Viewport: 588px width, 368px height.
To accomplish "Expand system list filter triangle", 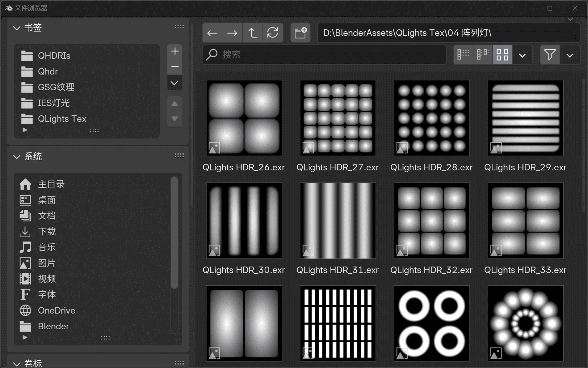I will (x=25, y=337).
